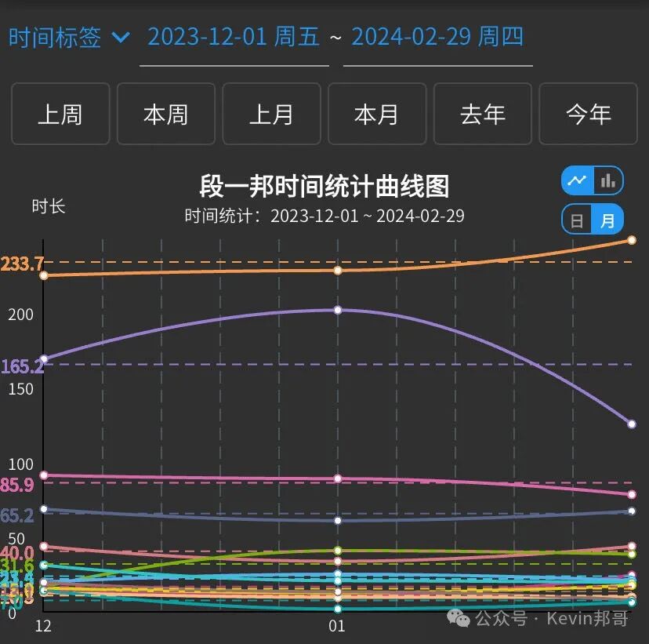This screenshot has height=644, width=649.
Task: Click x-axis label 01
Action: [x=337, y=626]
